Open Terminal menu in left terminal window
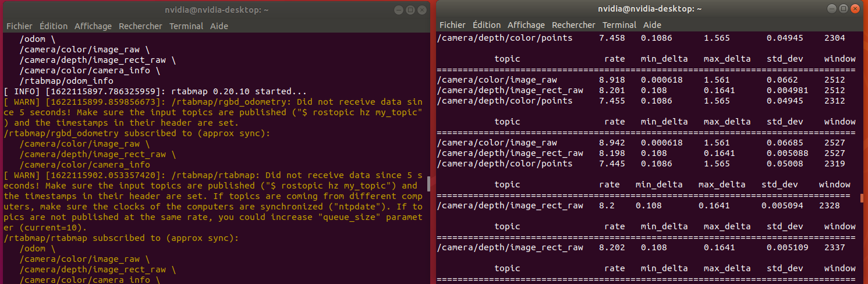The image size is (868, 284). coord(186,26)
